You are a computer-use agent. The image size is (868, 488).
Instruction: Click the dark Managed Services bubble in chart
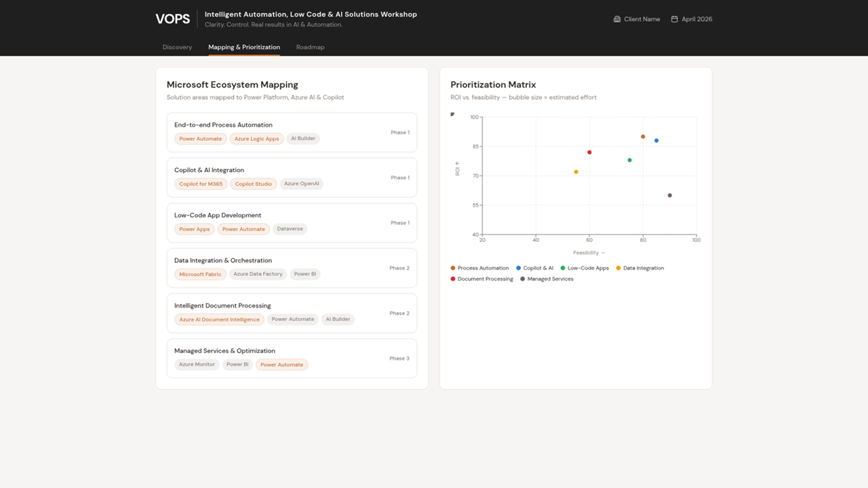[670, 195]
